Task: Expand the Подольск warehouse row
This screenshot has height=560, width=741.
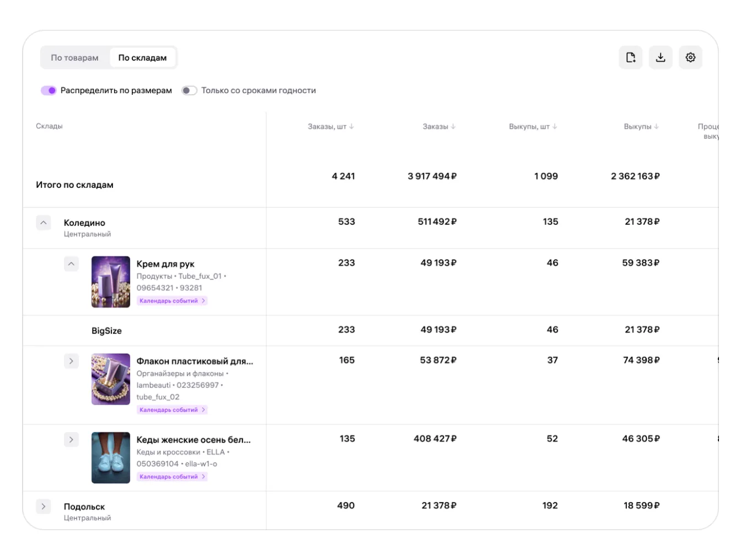Action: (44, 506)
